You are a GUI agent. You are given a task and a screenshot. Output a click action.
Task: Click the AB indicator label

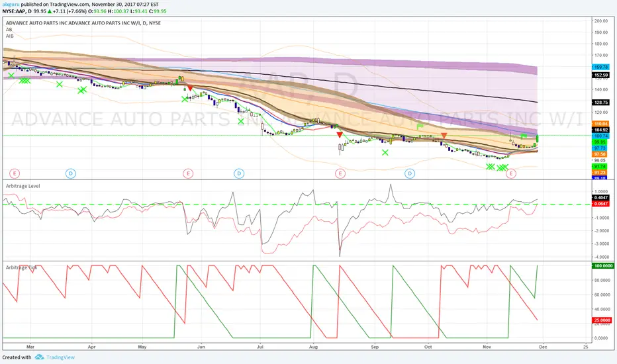click(x=9, y=30)
